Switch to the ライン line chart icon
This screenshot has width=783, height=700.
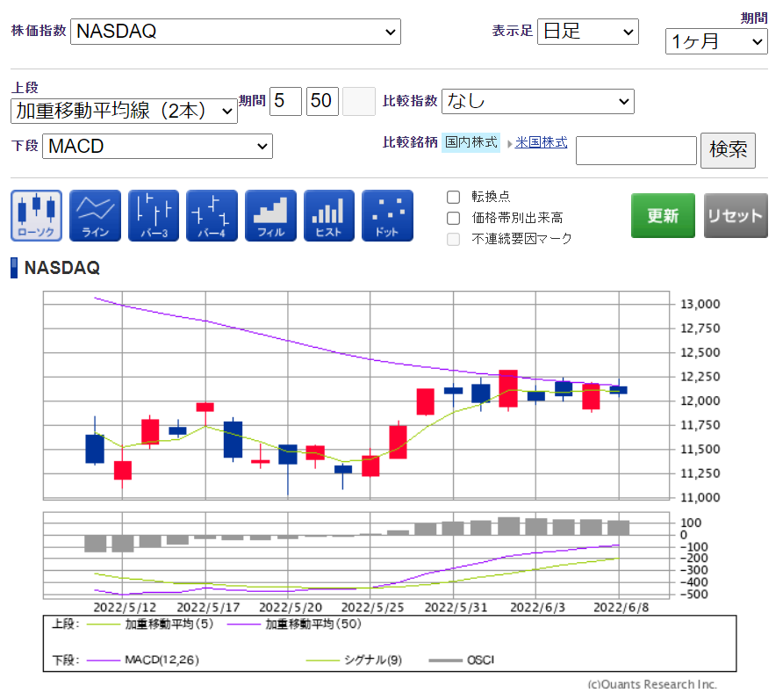(x=95, y=215)
